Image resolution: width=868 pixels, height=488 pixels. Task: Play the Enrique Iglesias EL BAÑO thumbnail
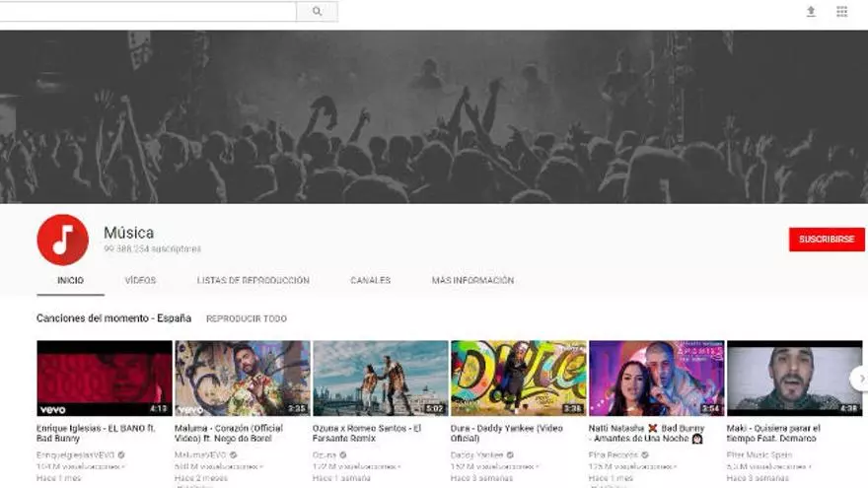[105, 378]
